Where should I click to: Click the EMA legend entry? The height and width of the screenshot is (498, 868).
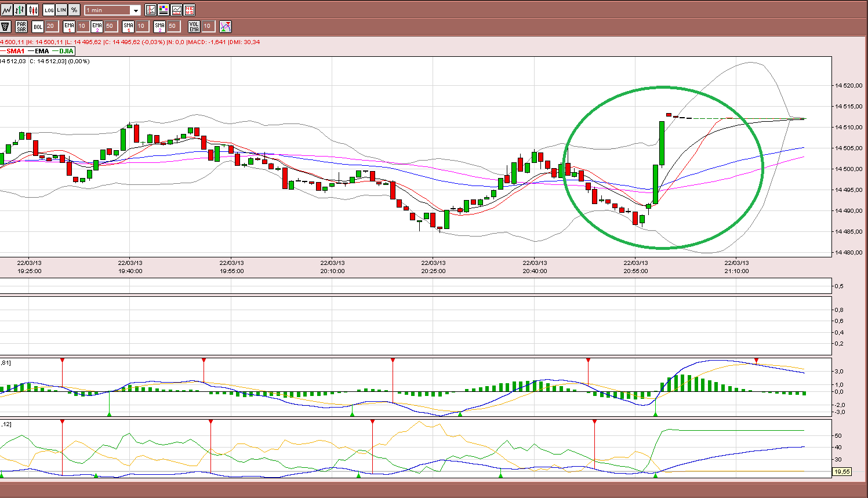pos(39,51)
